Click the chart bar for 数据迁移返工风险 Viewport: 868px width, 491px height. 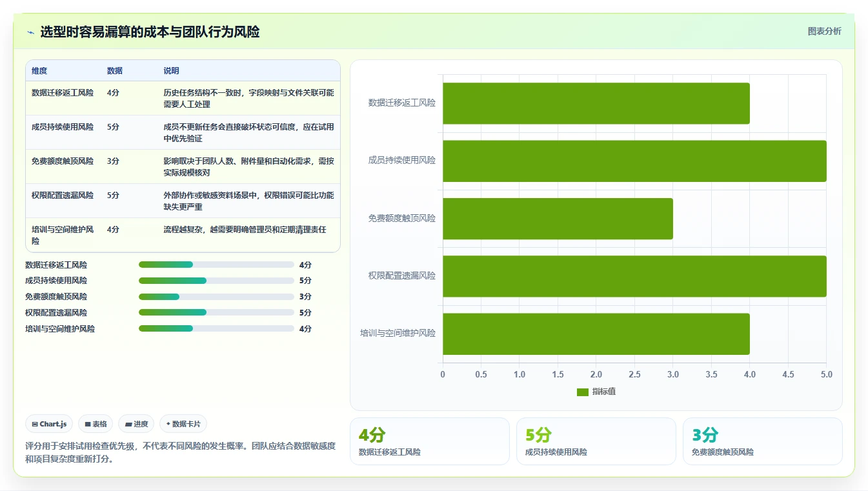pos(596,103)
